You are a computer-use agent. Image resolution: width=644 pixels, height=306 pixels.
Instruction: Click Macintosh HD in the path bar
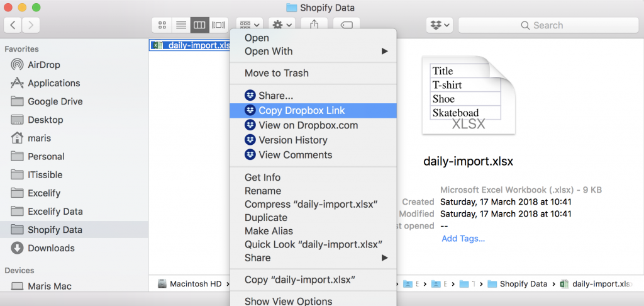pyautogui.click(x=190, y=284)
